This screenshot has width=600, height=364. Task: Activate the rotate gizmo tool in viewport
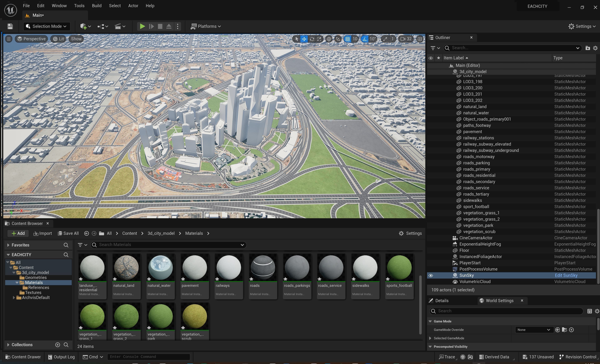point(312,39)
